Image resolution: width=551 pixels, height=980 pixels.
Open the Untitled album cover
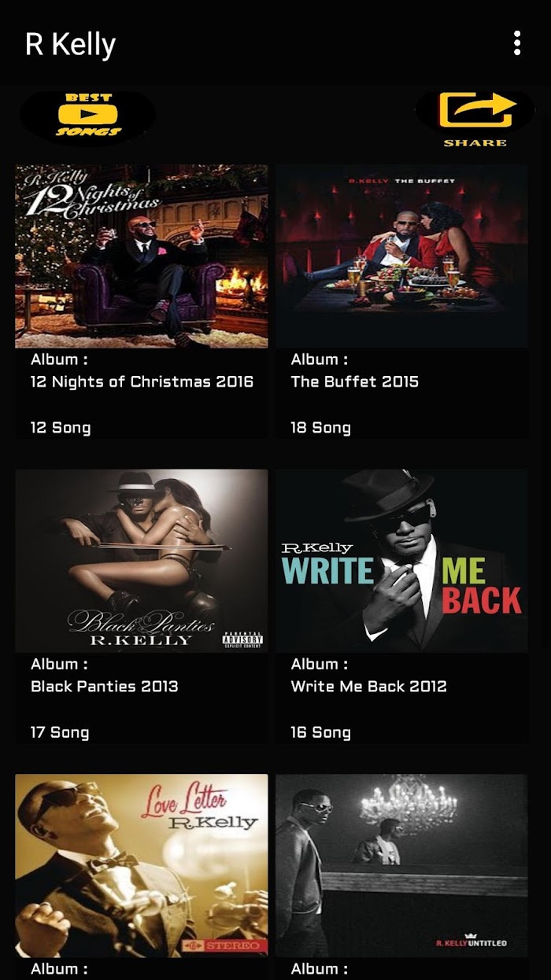coord(401,865)
